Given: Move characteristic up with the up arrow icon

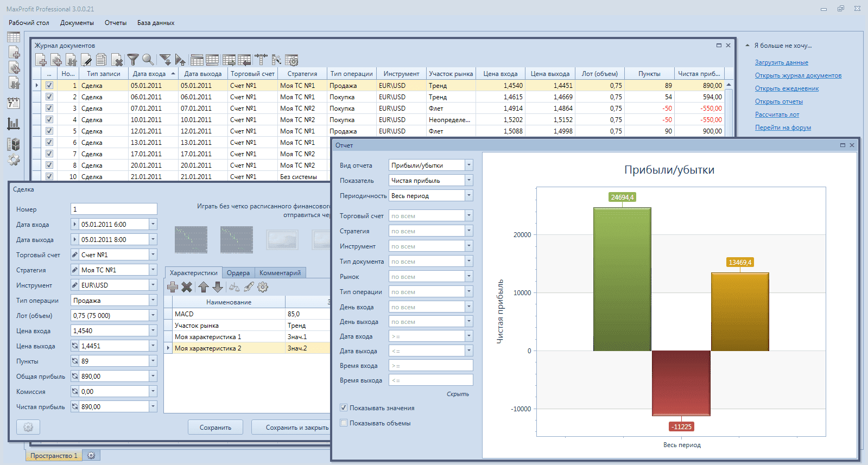Looking at the screenshot, I should coord(203,287).
